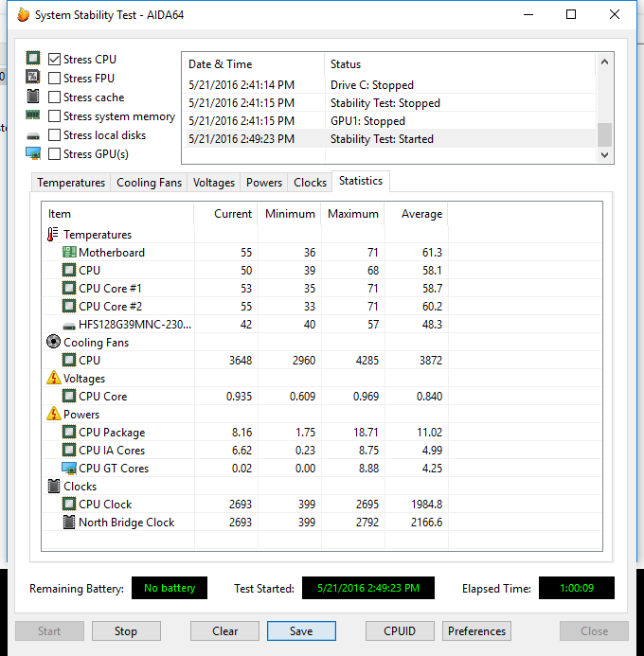Click the Maximum column header
Viewport: 644px width, 656px height.
[x=352, y=214]
